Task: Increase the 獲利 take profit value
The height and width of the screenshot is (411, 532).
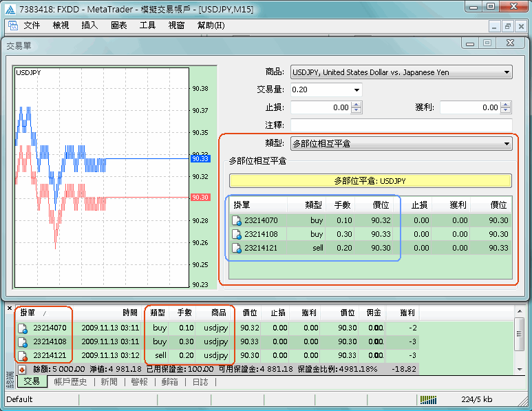Action: [506, 105]
